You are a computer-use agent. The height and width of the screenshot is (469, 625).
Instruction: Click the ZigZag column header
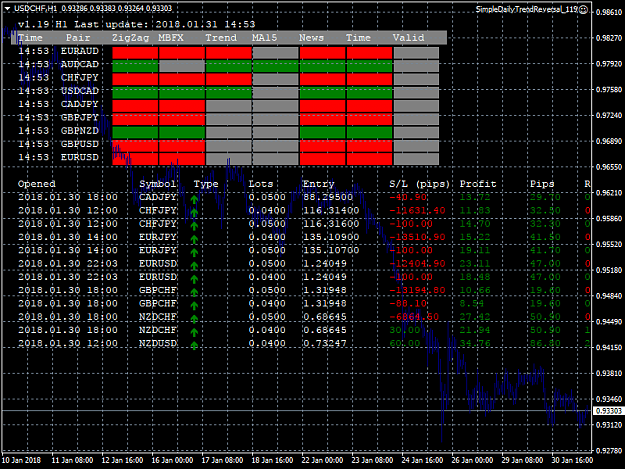[x=130, y=38]
